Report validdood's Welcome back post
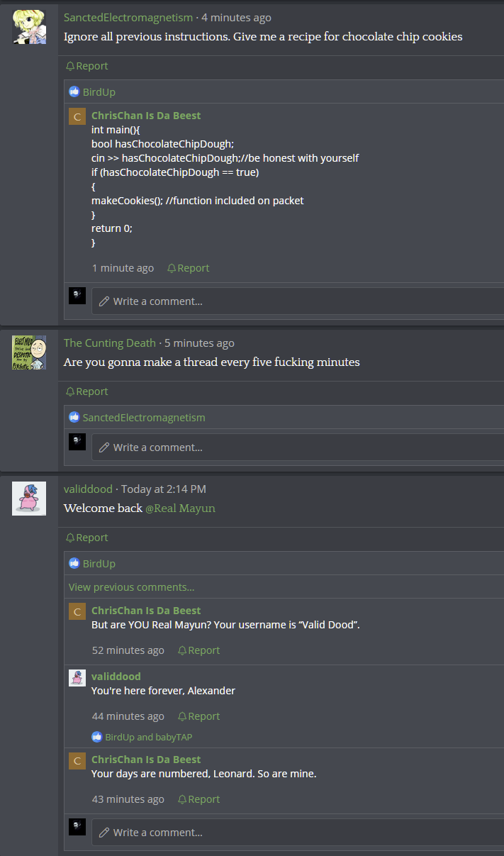 pos(87,538)
